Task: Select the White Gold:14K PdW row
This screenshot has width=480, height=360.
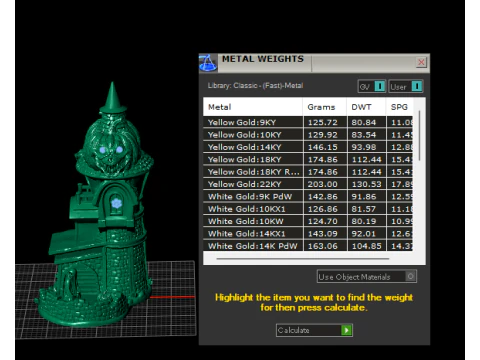Action: tap(308, 246)
